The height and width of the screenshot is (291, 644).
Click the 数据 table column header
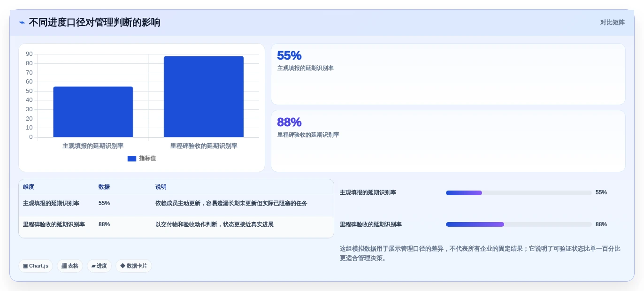coord(104,187)
